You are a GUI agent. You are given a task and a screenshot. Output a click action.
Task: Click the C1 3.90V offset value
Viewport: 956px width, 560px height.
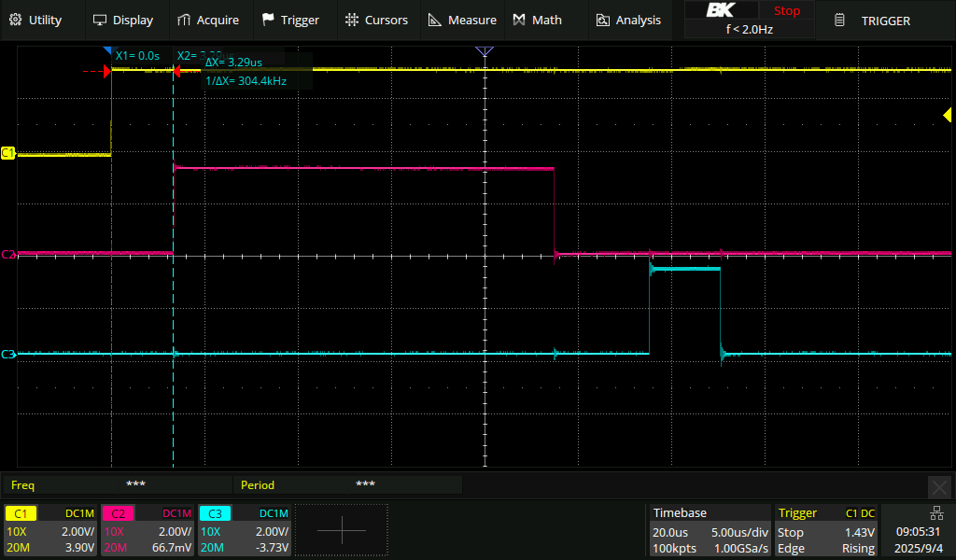pyautogui.click(x=80, y=548)
